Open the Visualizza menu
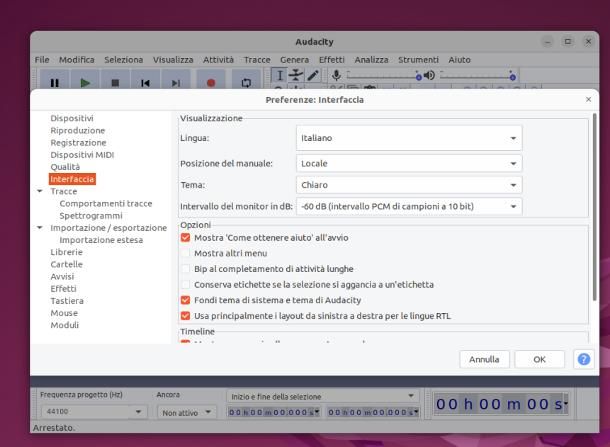The image size is (610, 447). (x=173, y=60)
